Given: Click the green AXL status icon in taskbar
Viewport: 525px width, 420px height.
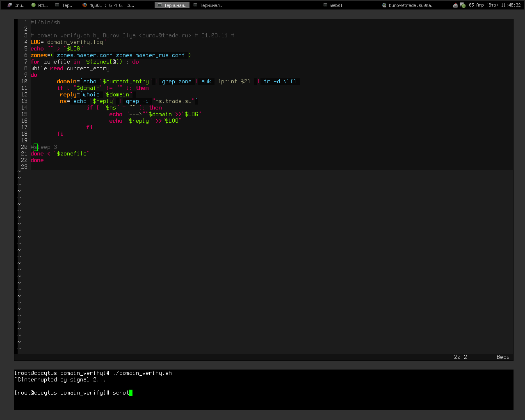Looking at the screenshot, I should click(34, 5).
